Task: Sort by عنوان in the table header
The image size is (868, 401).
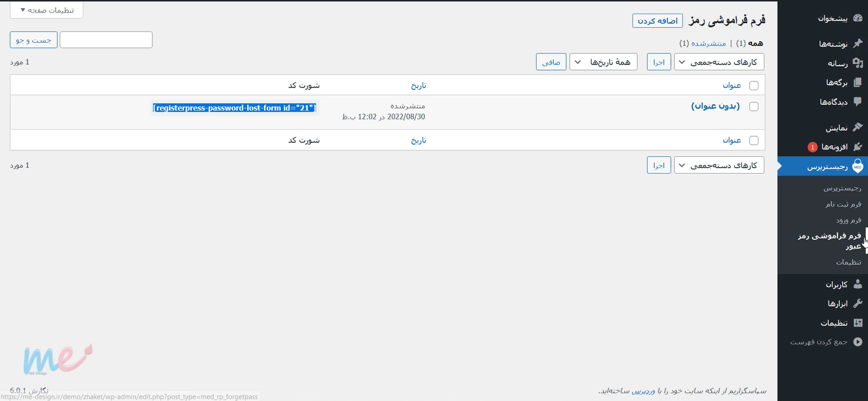Action: coord(732,85)
